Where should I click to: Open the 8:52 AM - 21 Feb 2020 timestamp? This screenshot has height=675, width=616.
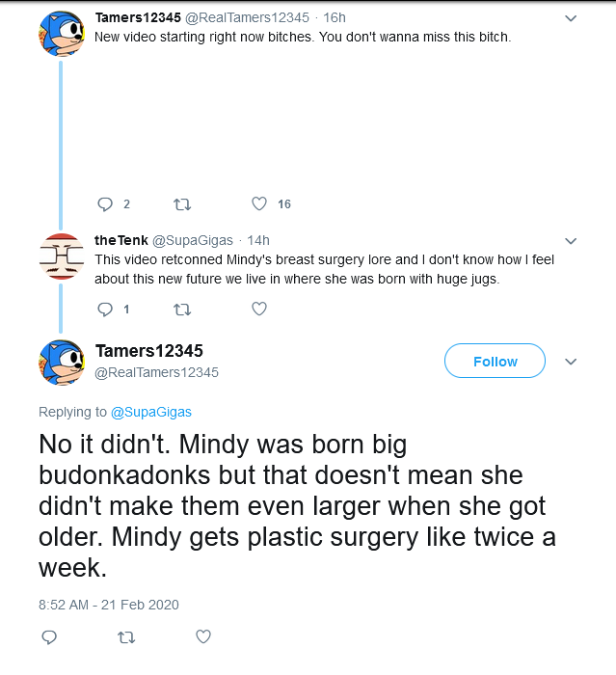coord(109,605)
